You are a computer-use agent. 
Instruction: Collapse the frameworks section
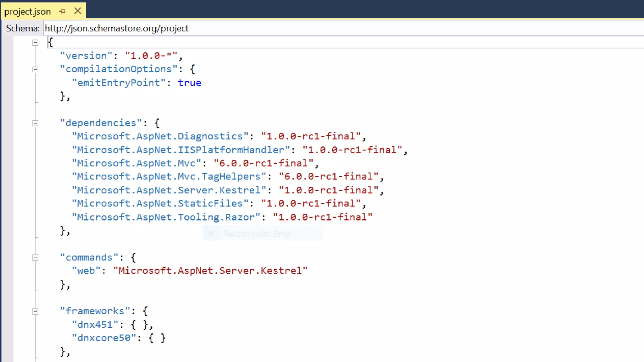[35, 311]
